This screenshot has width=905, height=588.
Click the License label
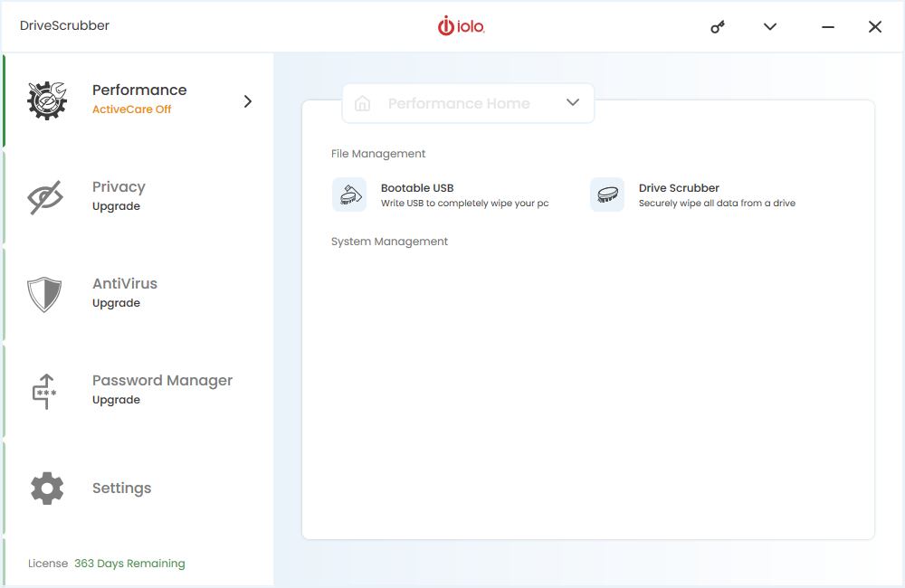coord(48,564)
